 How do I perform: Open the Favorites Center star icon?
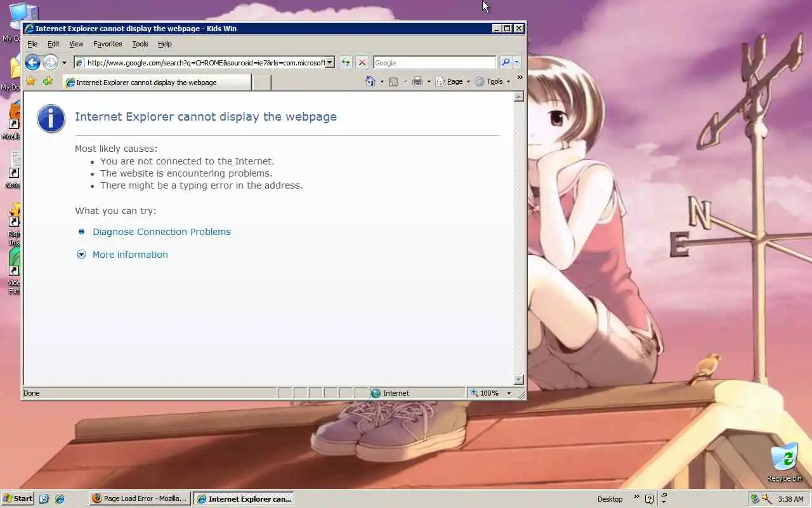(x=30, y=81)
